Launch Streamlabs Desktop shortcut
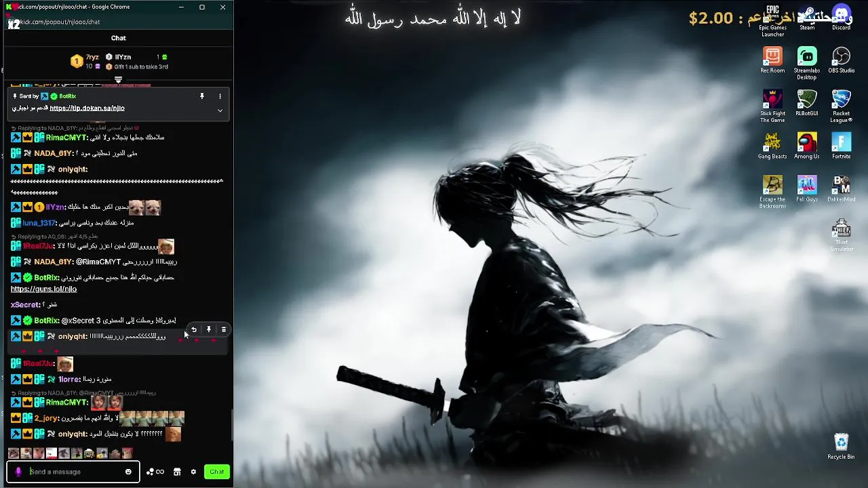 pyautogui.click(x=807, y=64)
